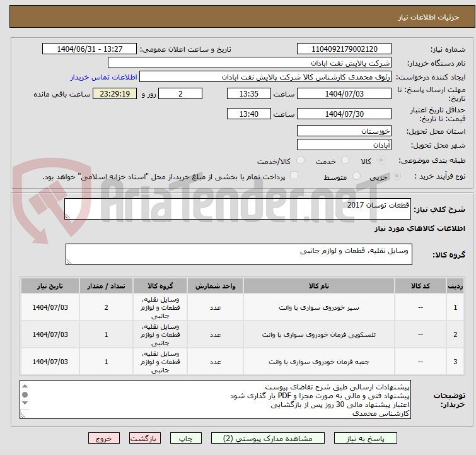
Task: Click the ردیف column header
Action: 455,286
